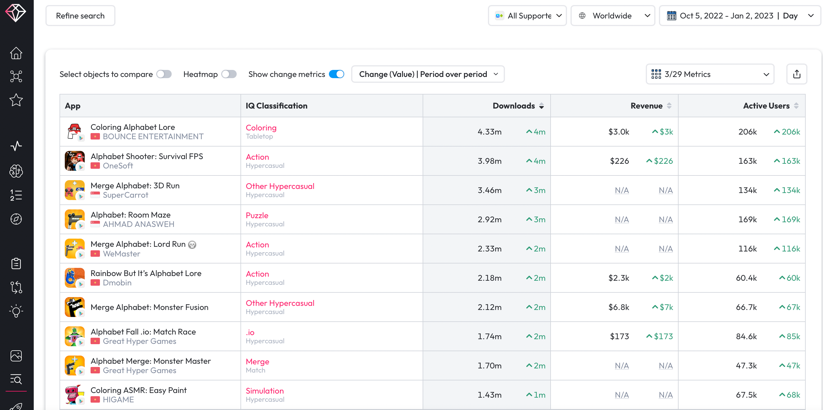
Task: Open Merge Alphabet: Monster Fusion app link
Action: point(149,307)
